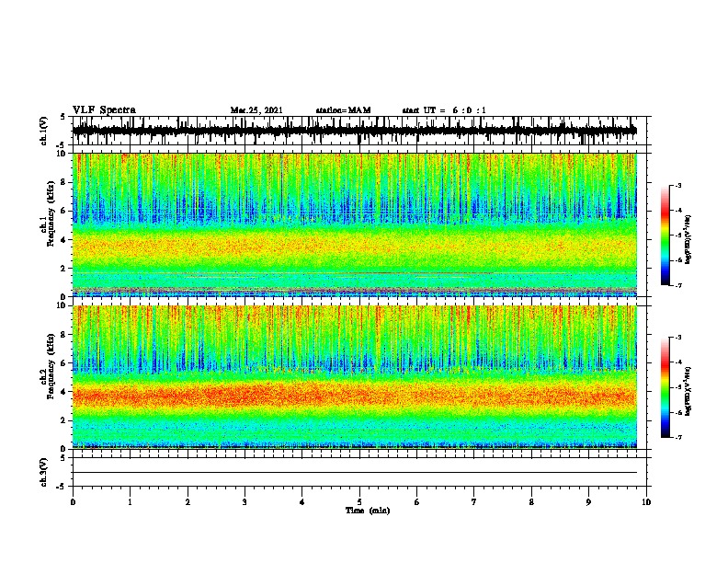Click the "3" tick on the time axis

(x=245, y=501)
